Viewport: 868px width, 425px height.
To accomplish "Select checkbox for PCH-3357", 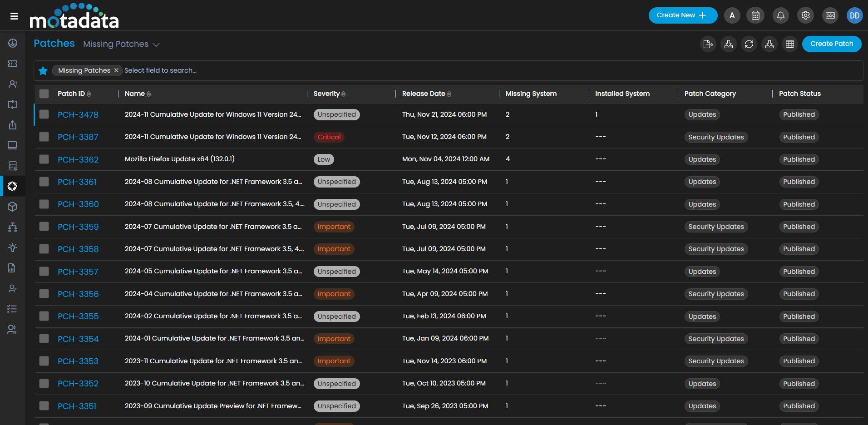I will pos(44,272).
